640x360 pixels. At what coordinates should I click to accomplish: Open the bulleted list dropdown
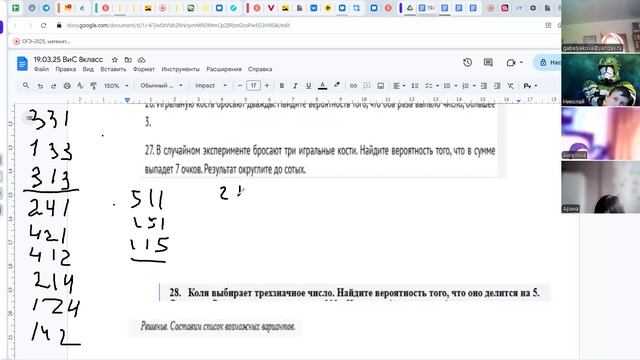tap(450, 86)
